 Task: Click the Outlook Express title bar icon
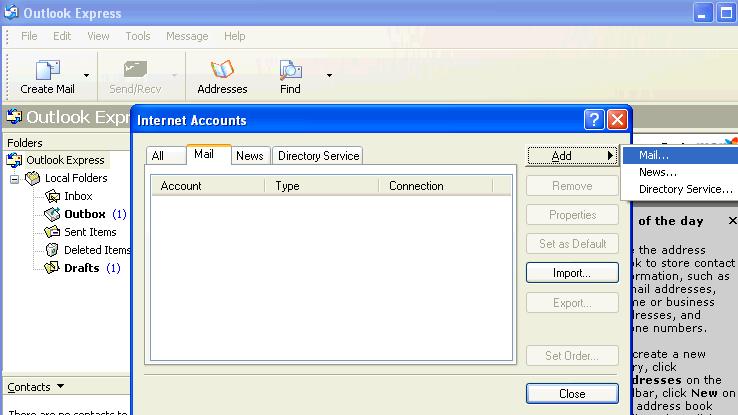point(11,12)
